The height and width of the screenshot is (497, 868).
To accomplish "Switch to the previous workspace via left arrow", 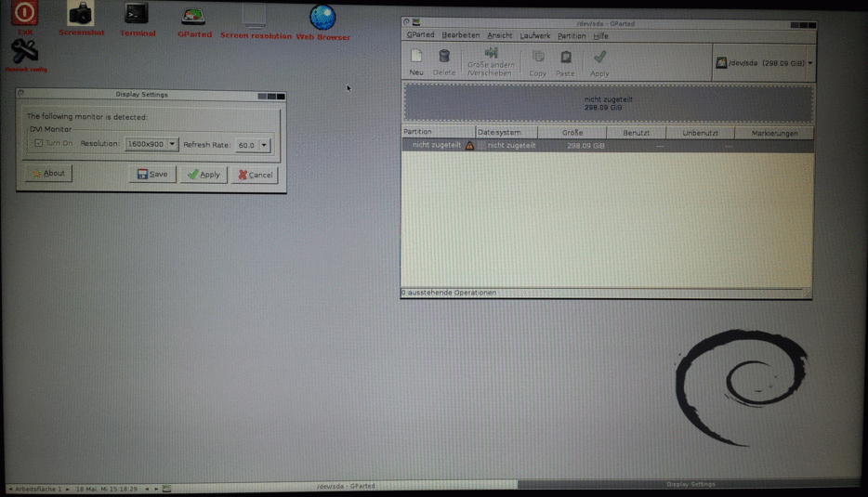I will [x=10, y=490].
